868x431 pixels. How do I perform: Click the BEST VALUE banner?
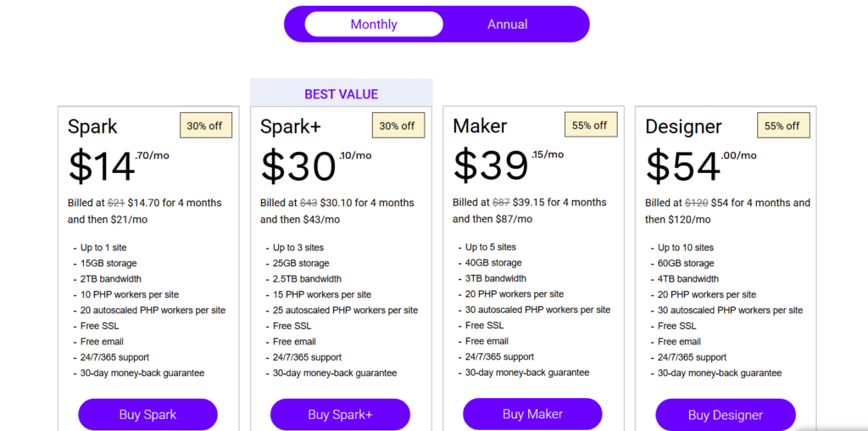341,94
